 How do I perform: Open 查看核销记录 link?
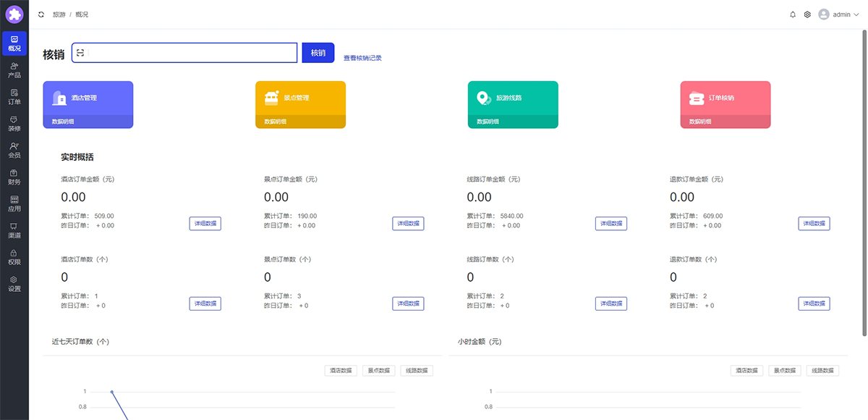(362, 58)
